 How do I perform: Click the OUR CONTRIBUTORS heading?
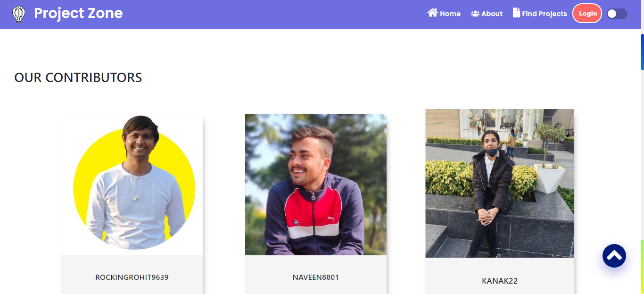78,77
